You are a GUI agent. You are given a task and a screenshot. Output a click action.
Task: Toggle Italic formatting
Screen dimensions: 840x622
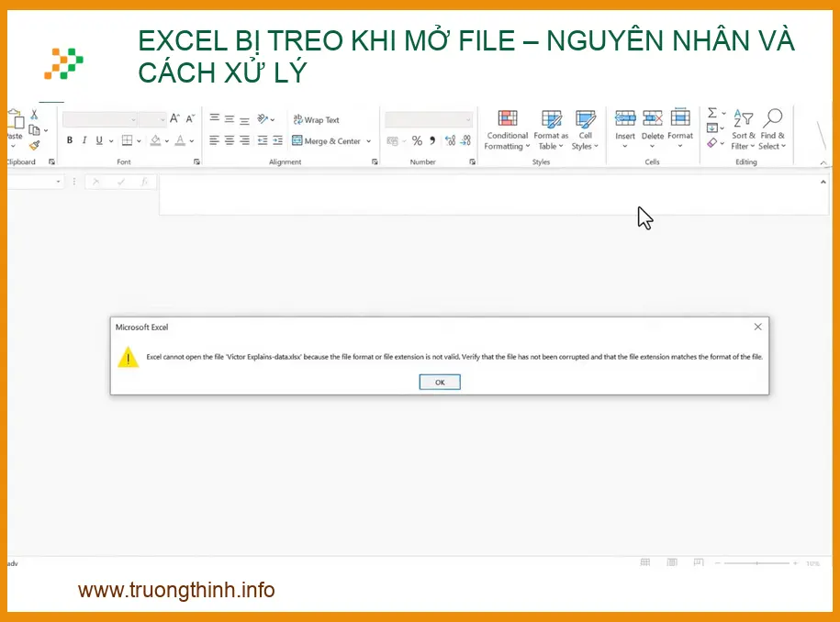[84, 140]
